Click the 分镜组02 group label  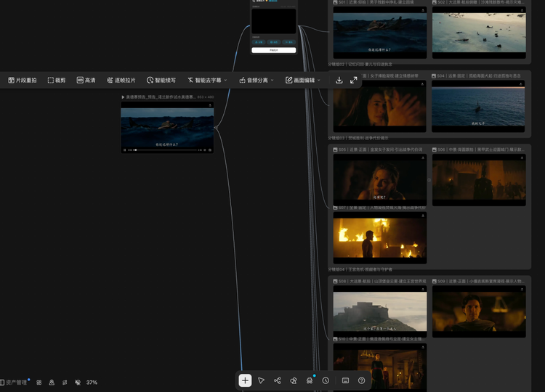click(x=360, y=64)
